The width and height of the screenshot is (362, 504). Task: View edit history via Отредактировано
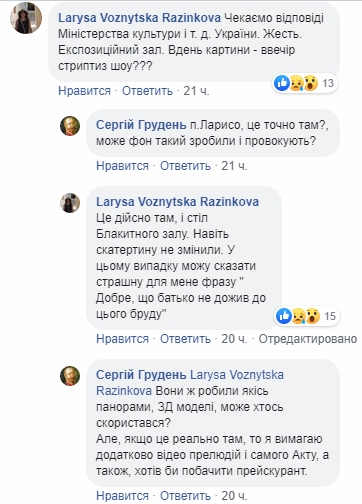(308, 339)
